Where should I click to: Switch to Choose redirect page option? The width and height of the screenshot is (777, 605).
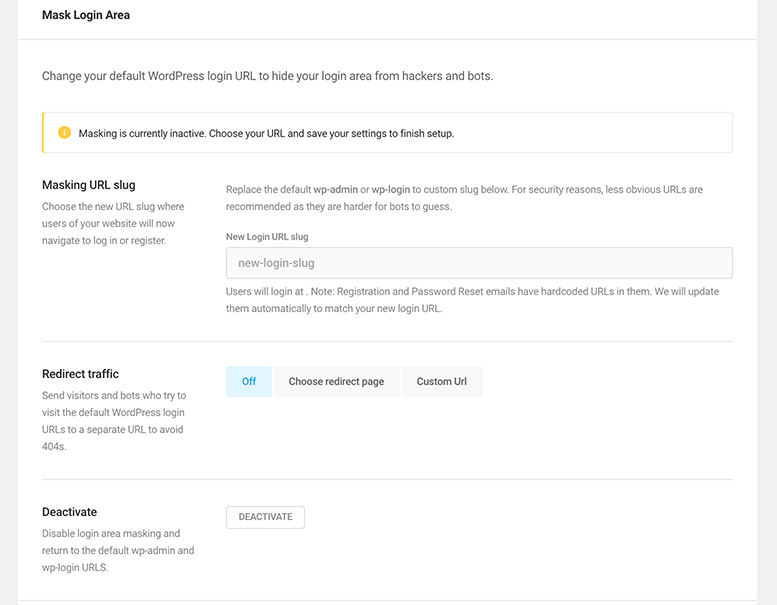pos(336,381)
